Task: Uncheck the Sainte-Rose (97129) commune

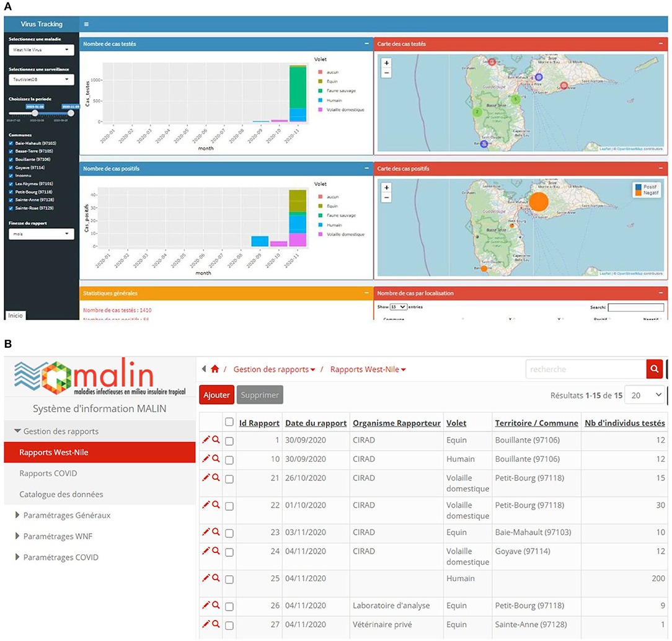Action: 11,208
